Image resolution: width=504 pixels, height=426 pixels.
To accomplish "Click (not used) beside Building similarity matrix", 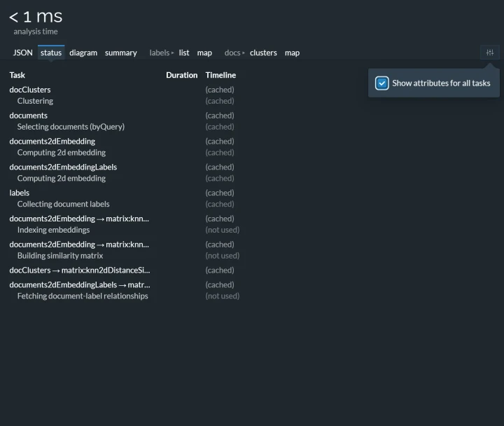I will pos(223,256).
